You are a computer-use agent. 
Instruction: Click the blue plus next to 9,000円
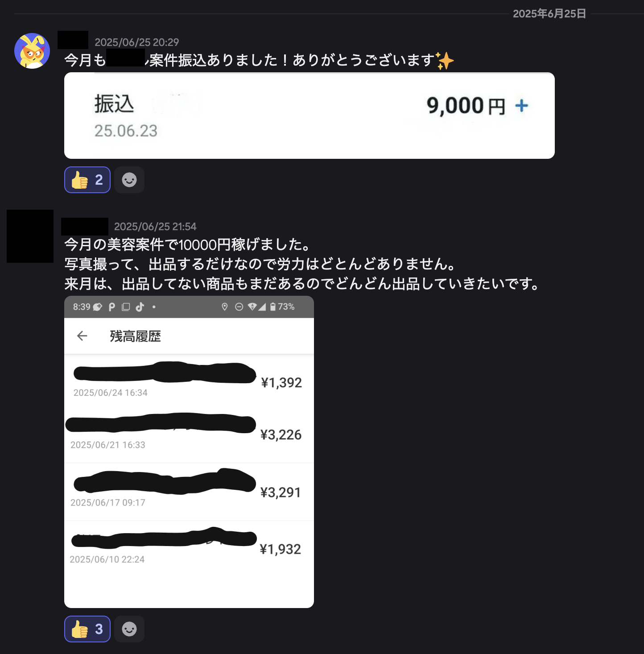coord(521,106)
